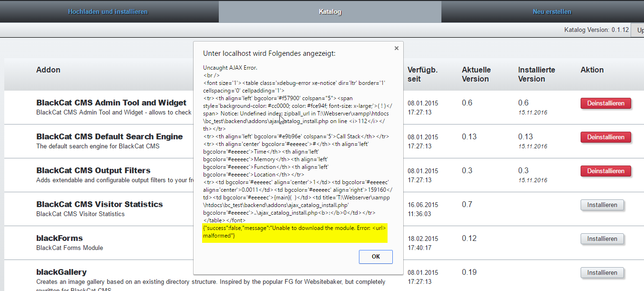Viewport: 644px width, 291px height.
Task: Uninstall BlackCat CMS Default Search Engine
Action: pos(605,137)
